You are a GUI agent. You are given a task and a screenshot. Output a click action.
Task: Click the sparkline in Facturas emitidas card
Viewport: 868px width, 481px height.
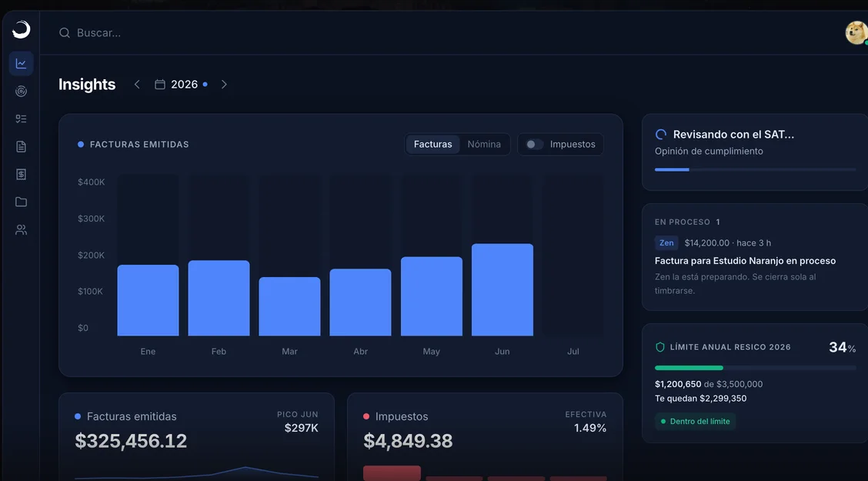pos(196,473)
